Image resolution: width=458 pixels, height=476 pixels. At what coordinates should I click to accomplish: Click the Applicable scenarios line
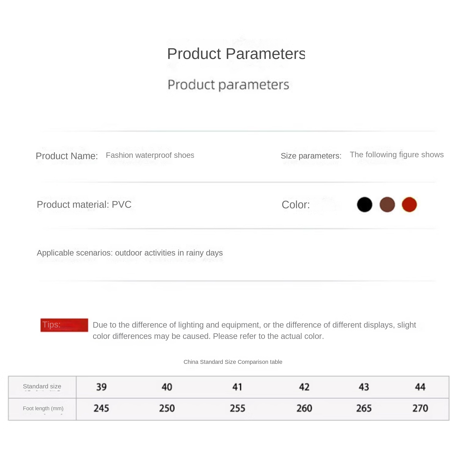[x=130, y=253]
